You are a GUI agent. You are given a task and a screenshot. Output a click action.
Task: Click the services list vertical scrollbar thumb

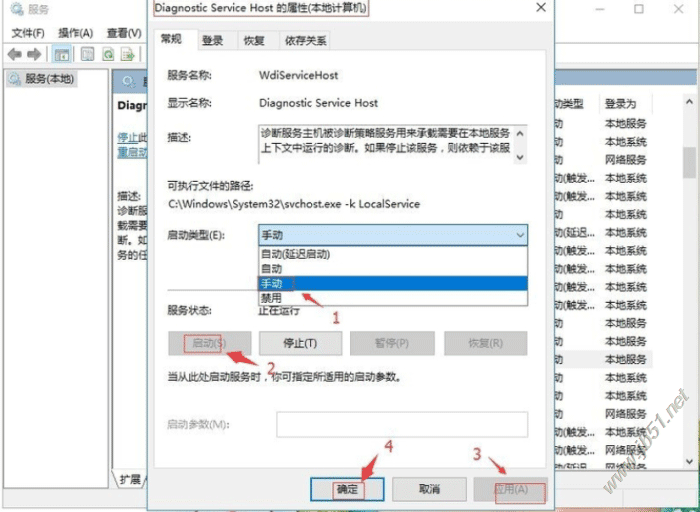tap(689, 162)
